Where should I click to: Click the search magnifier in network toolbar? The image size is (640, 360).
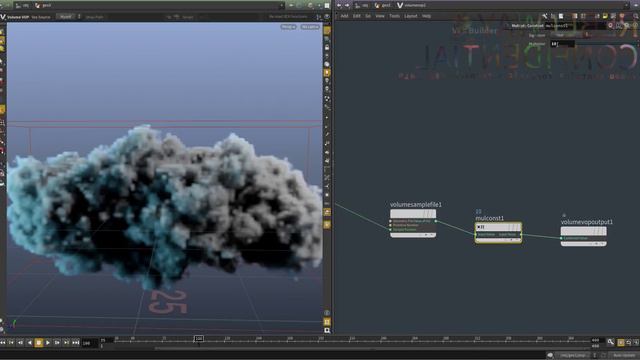[x=636, y=16]
